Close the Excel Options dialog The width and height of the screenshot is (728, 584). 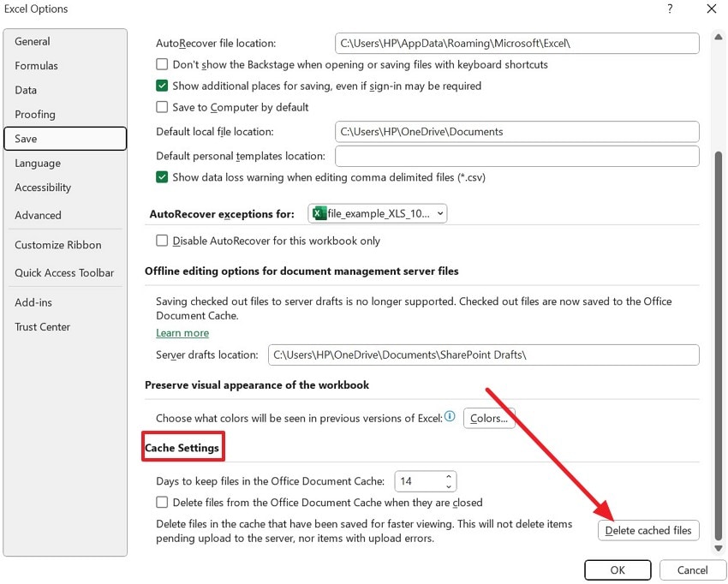711,9
